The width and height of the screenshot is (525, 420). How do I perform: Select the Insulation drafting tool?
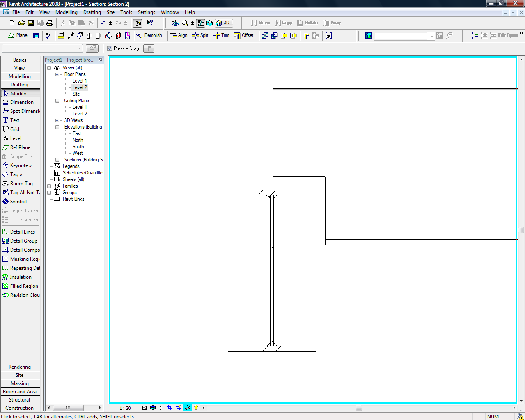click(x=21, y=277)
